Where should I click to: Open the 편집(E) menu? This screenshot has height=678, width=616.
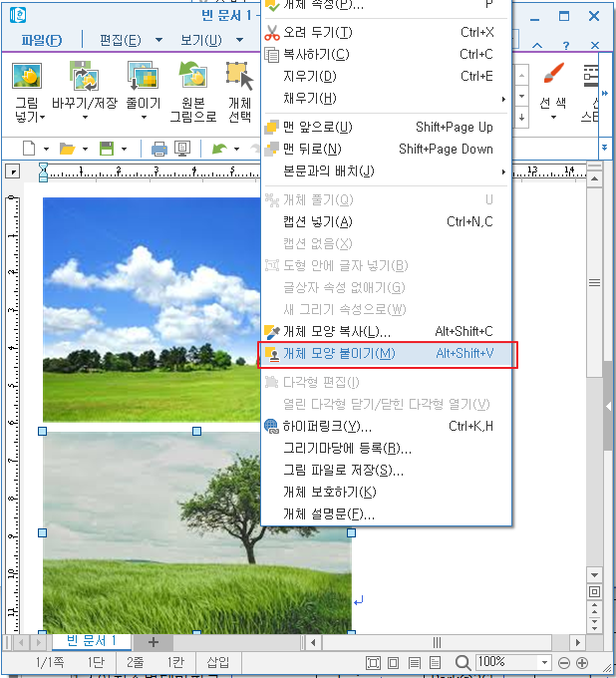[121, 40]
